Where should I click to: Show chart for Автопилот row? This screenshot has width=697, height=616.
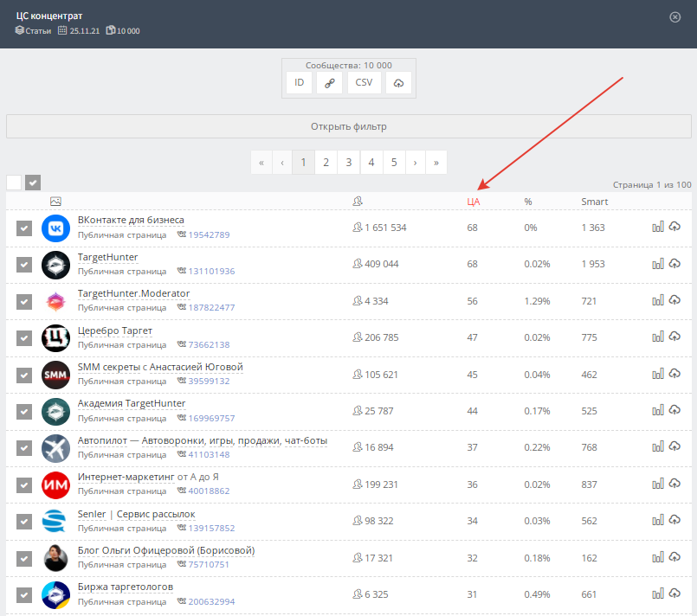pos(658,446)
